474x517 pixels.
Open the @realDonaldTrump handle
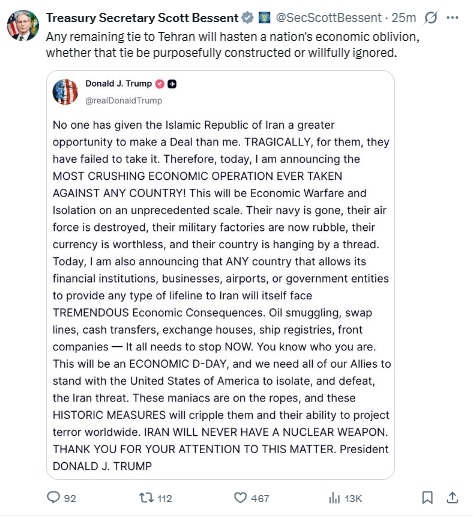124,100
